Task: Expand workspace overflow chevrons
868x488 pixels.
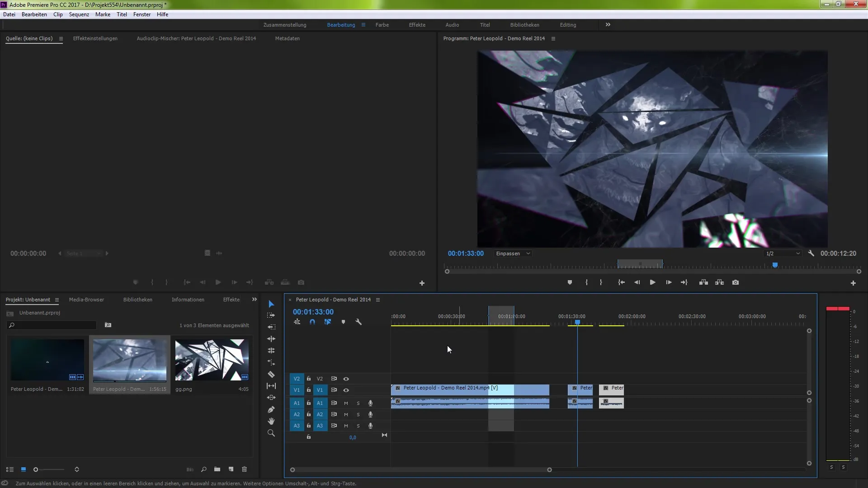Action: [x=608, y=25]
